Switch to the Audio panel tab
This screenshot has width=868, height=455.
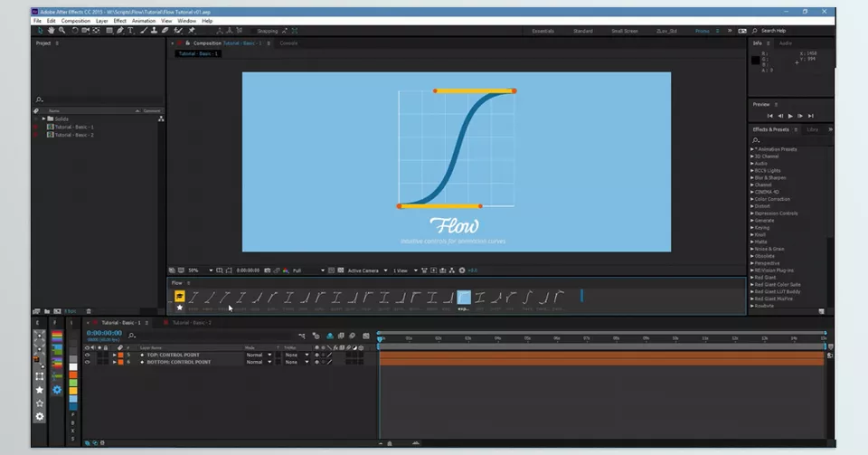786,43
